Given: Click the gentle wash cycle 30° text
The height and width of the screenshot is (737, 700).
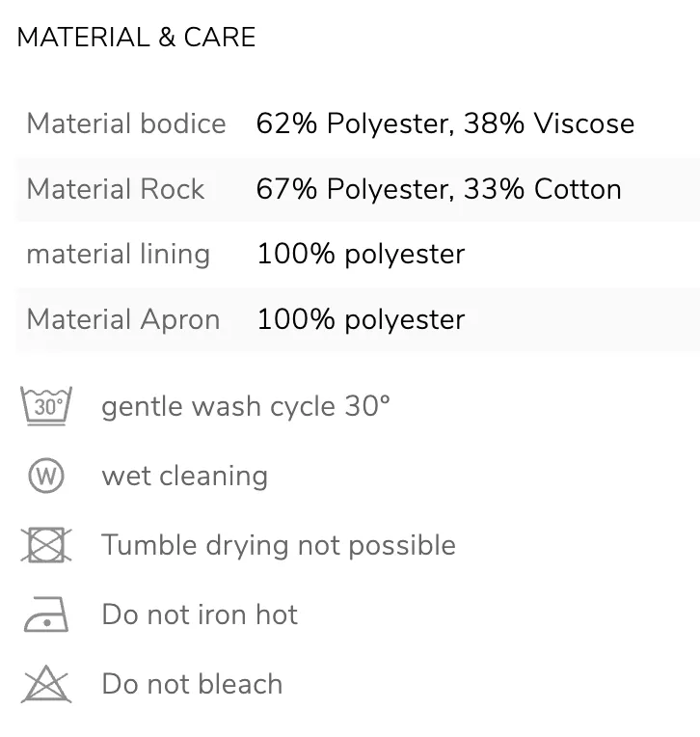Looking at the screenshot, I should (246, 406).
